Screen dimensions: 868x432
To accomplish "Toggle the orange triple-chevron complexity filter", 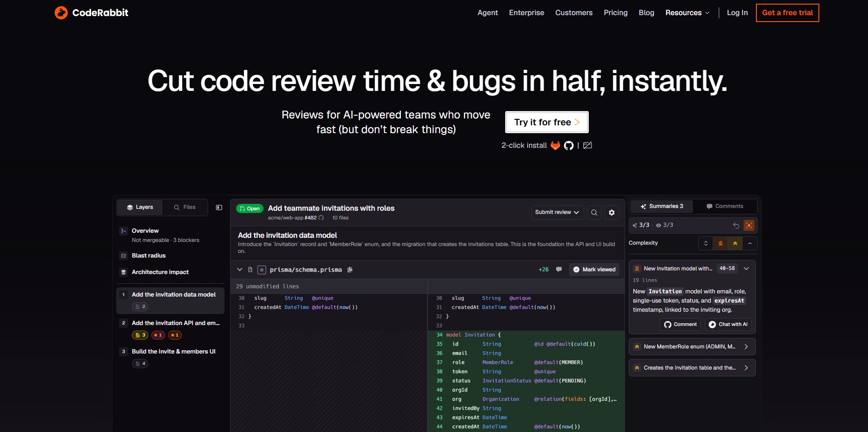I will tap(721, 243).
